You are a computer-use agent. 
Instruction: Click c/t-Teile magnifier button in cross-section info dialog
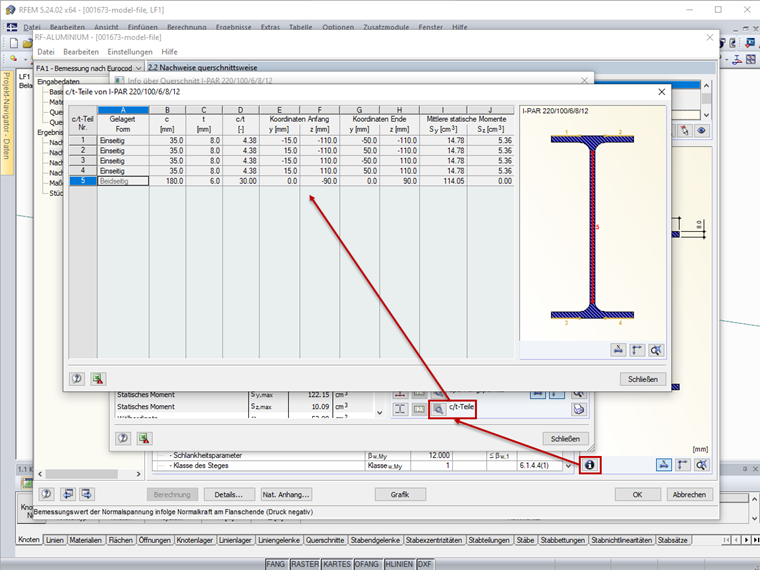[438, 410]
